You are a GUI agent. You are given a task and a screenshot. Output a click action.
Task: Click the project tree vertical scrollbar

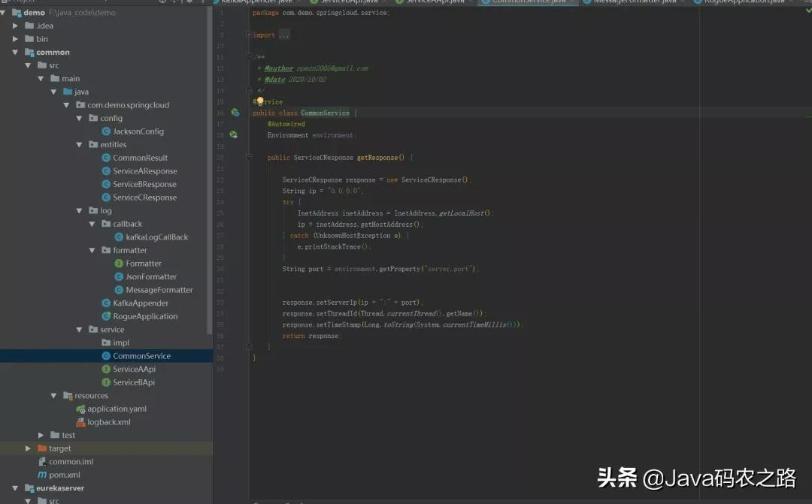click(x=210, y=150)
